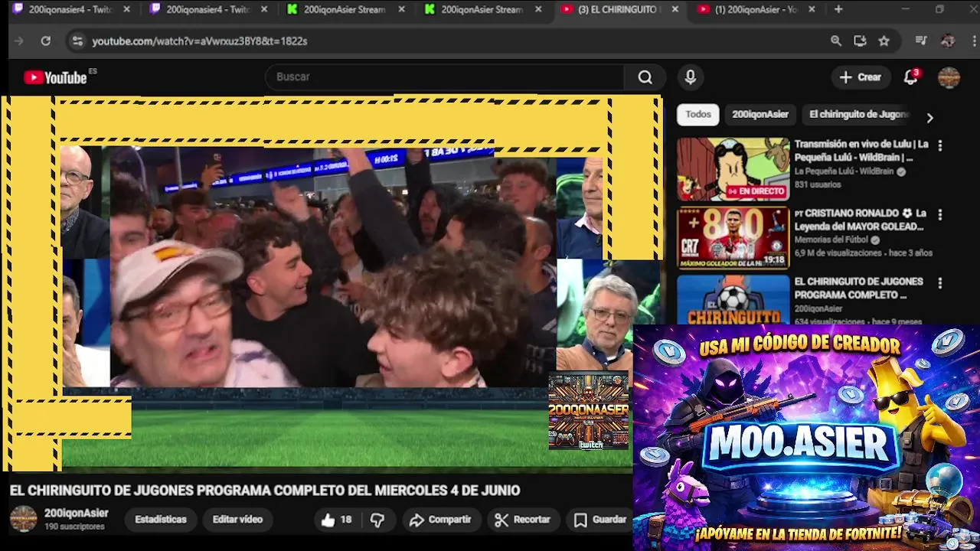This screenshot has height=551, width=980.
Task: Activate voice search microphone
Action: pyautogui.click(x=691, y=77)
